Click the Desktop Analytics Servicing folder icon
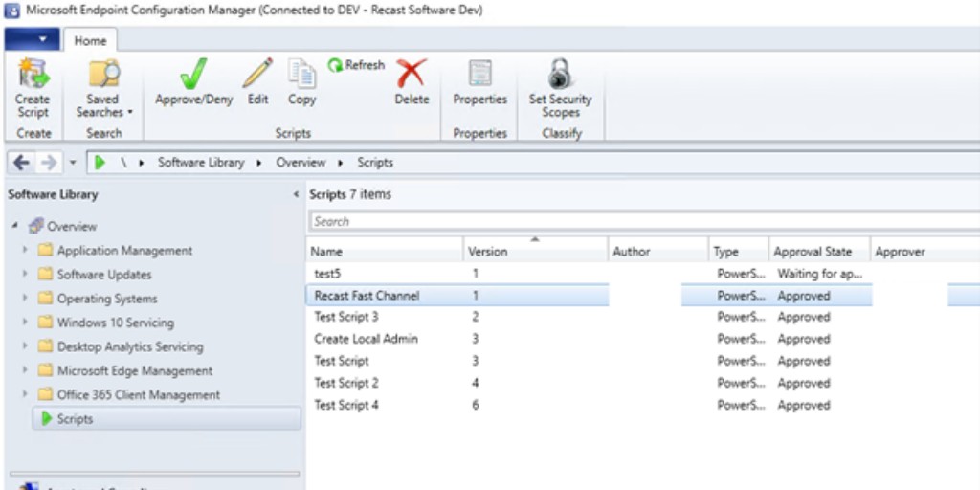This screenshot has width=980, height=490. (44, 346)
